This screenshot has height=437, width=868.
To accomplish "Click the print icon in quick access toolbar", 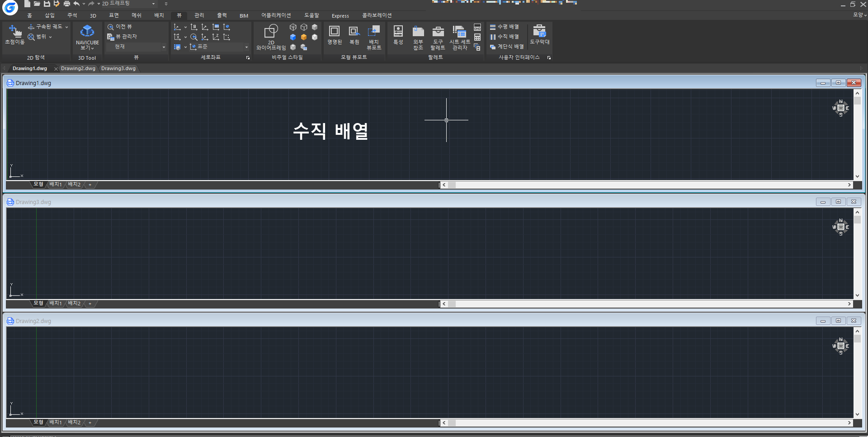I will point(67,4).
